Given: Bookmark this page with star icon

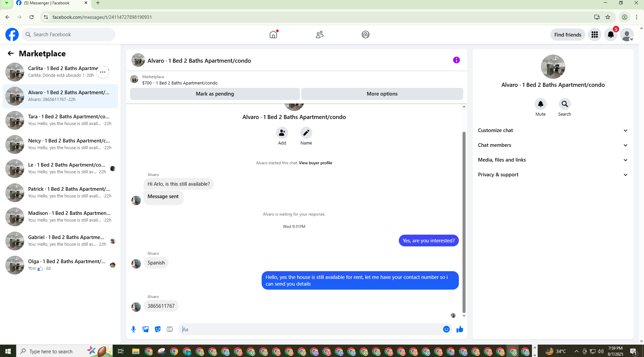Looking at the screenshot, I should [x=608, y=17].
